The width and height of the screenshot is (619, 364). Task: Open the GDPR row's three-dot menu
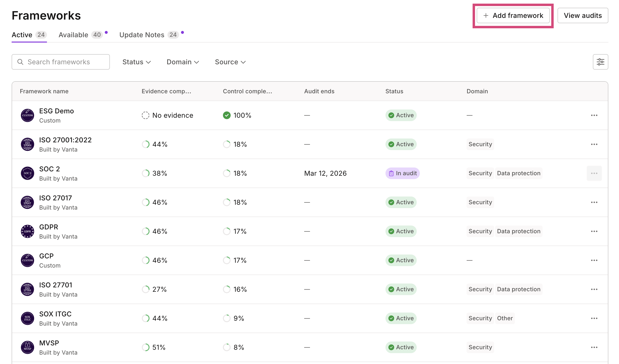(x=594, y=231)
